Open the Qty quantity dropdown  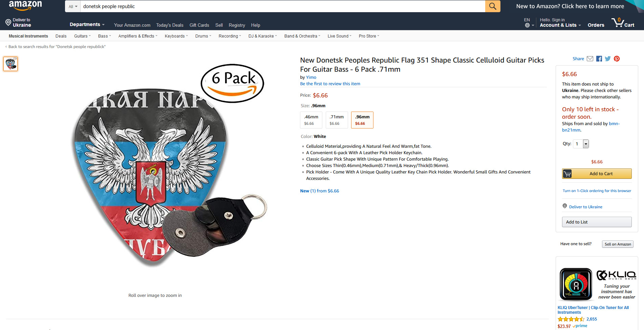tap(581, 144)
